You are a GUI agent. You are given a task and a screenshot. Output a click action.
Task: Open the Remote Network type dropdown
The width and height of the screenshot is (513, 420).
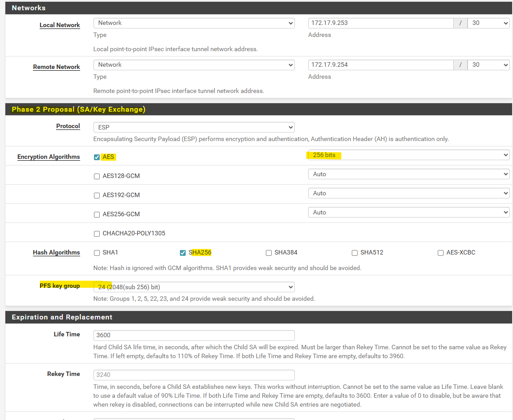194,65
